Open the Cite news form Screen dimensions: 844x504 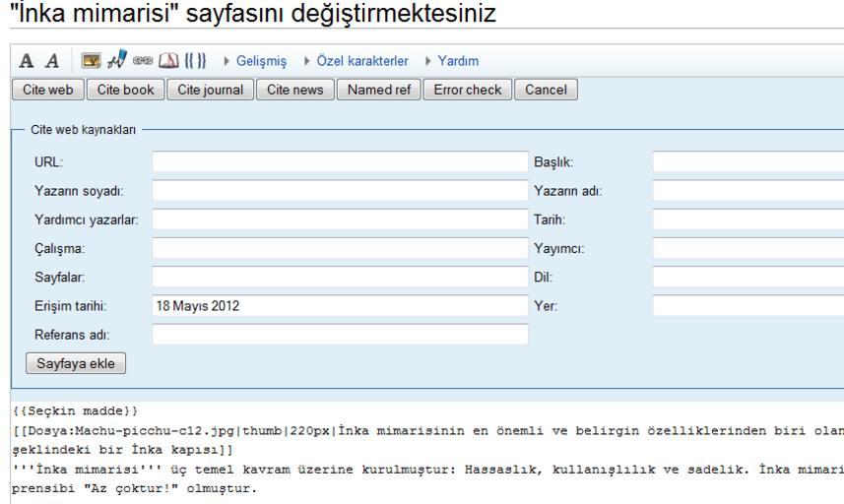pos(294,90)
